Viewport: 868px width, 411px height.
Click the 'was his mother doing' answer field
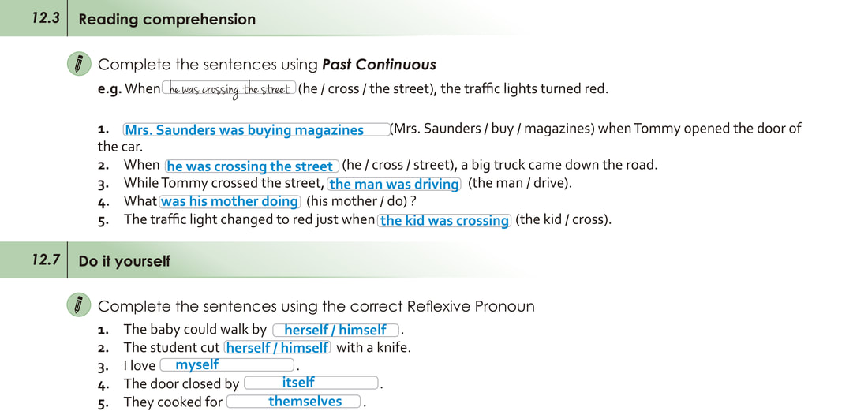point(230,201)
